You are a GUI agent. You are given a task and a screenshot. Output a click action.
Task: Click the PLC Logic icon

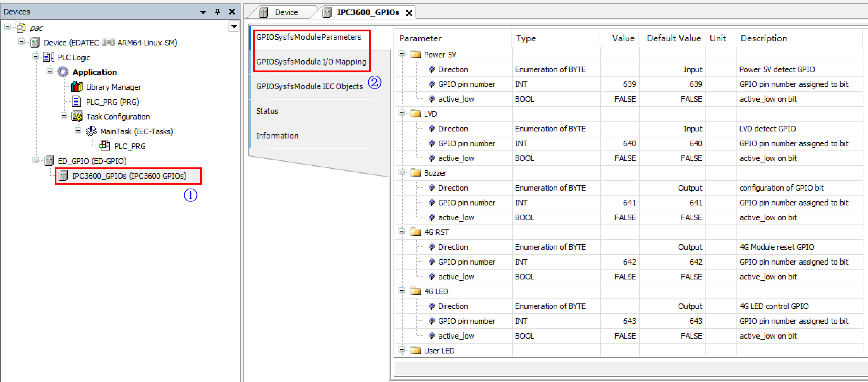49,57
